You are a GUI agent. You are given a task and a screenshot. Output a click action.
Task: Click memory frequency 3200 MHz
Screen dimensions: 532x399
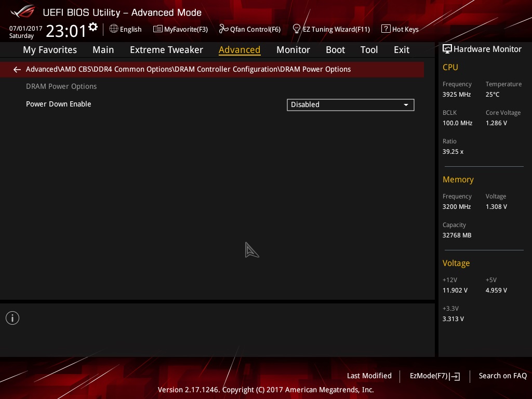pyautogui.click(x=457, y=207)
